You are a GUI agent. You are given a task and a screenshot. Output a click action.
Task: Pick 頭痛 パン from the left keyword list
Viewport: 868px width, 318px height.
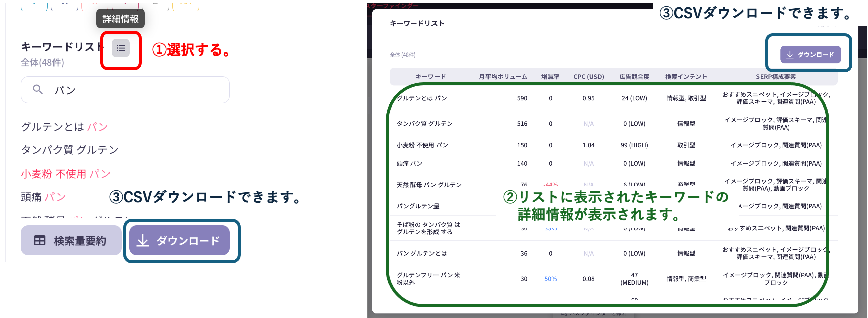43,197
